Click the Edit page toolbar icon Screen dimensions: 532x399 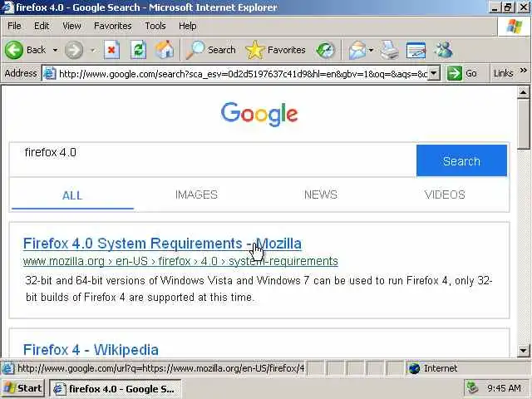pos(416,50)
